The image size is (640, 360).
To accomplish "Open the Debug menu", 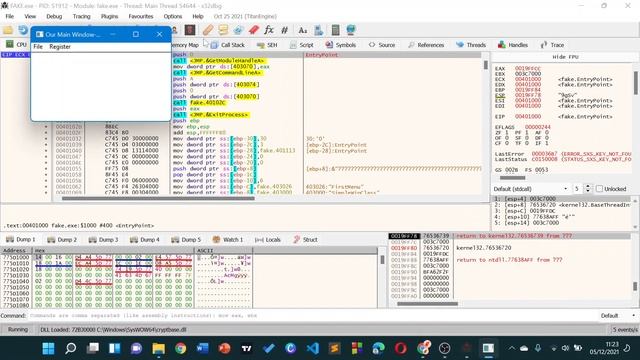I will 54,16.
